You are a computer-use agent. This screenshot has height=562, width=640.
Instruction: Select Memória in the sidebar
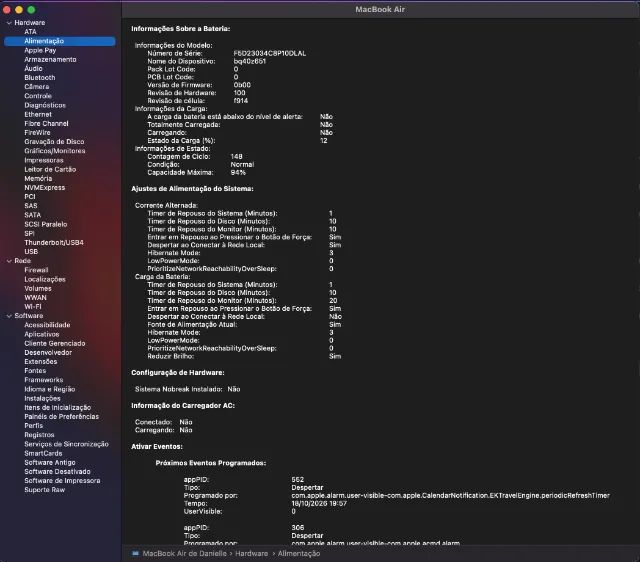click(38, 178)
